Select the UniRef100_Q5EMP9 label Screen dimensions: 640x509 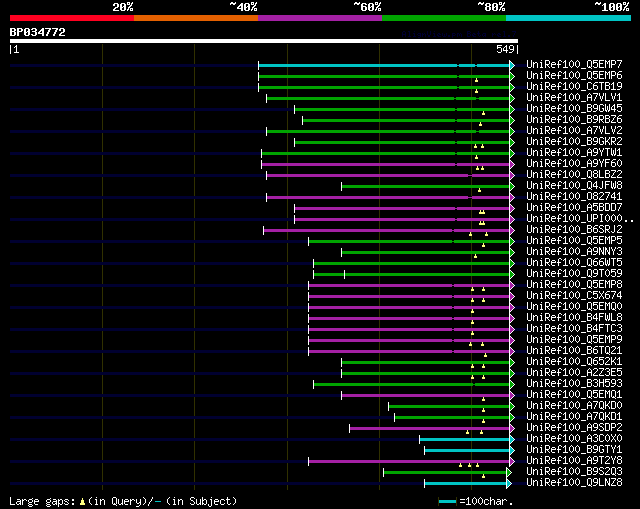574,340
